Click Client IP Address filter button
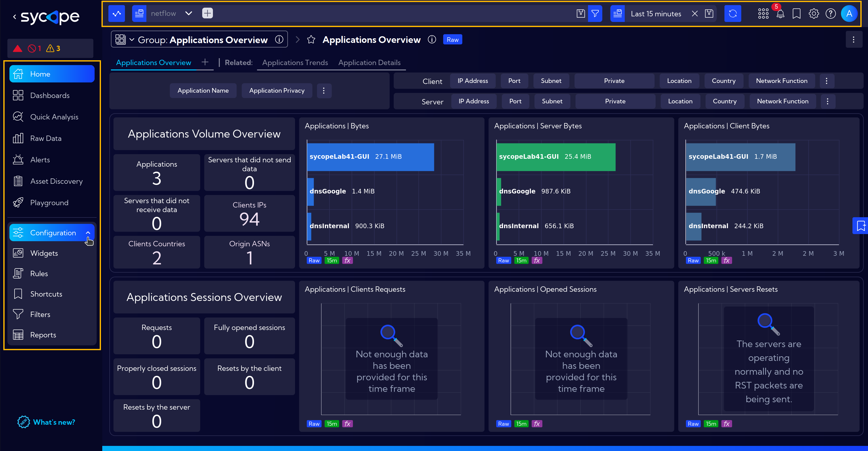868x451 pixels. coord(473,81)
